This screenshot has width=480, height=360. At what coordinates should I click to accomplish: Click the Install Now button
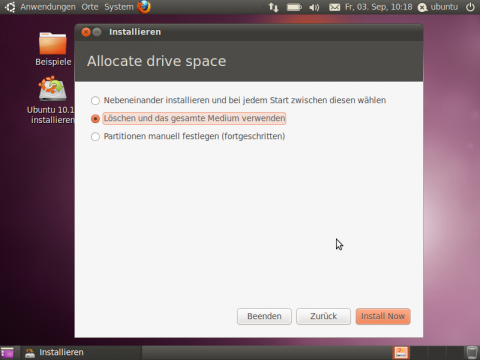[383, 316]
